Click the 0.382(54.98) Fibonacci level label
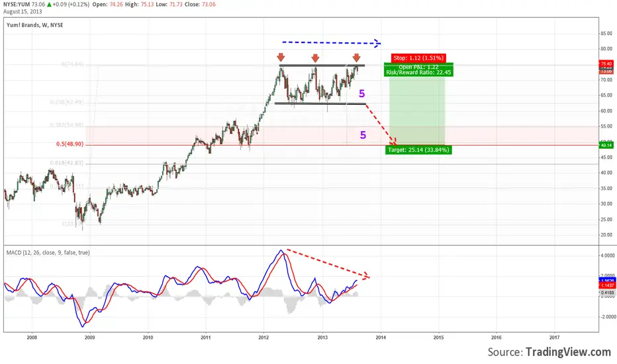The image size is (617, 364). (x=66, y=125)
